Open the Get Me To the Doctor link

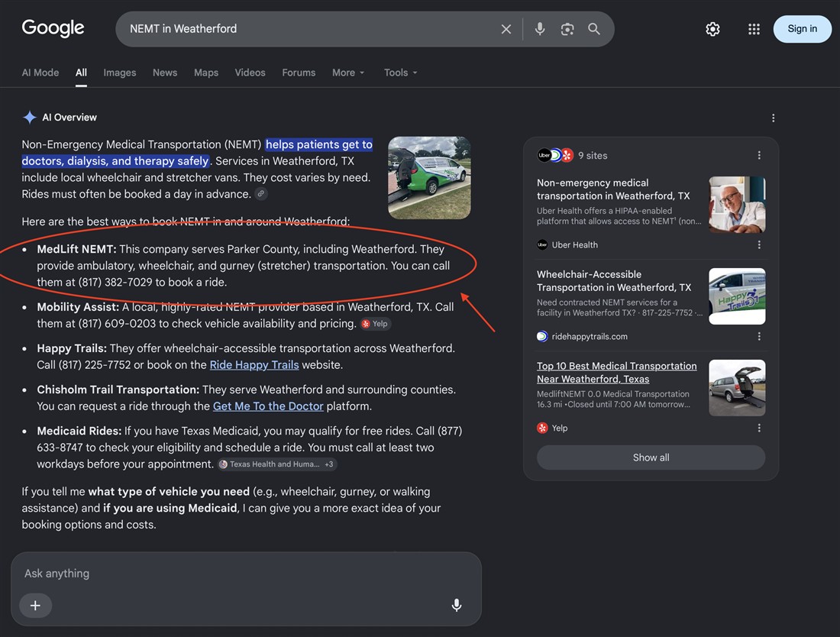point(268,406)
